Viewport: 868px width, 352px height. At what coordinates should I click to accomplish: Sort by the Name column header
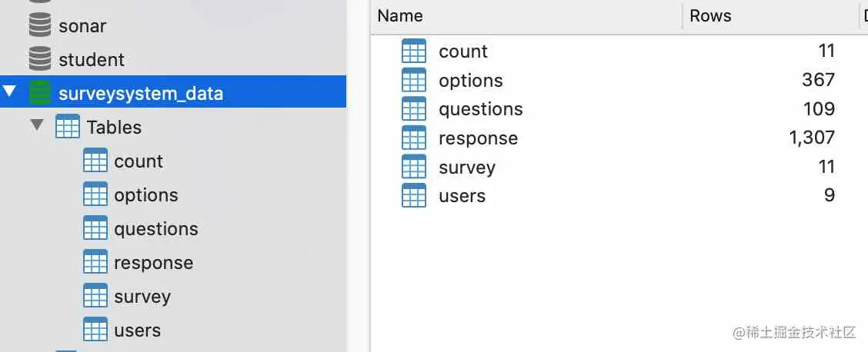point(400,16)
